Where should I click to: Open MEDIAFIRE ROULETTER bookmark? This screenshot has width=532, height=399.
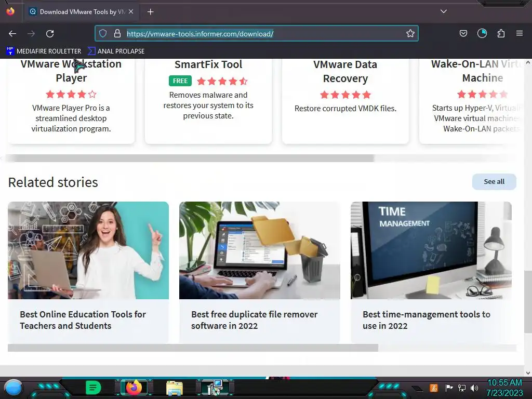pyautogui.click(x=44, y=51)
